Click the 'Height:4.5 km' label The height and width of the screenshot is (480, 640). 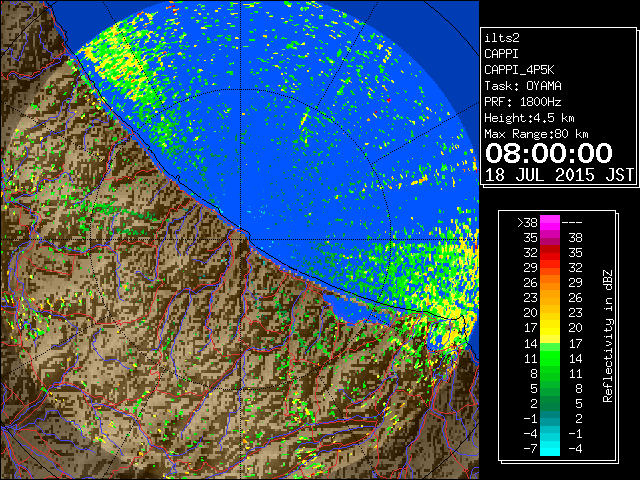(x=529, y=118)
